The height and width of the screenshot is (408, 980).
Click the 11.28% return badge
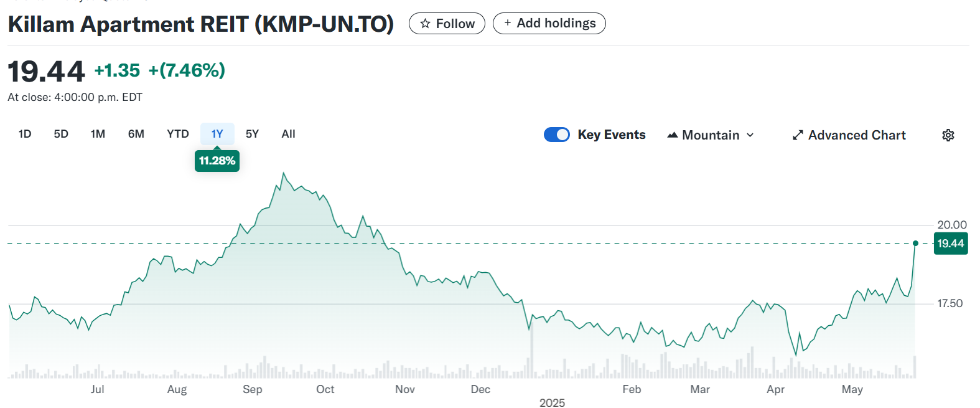(217, 161)
